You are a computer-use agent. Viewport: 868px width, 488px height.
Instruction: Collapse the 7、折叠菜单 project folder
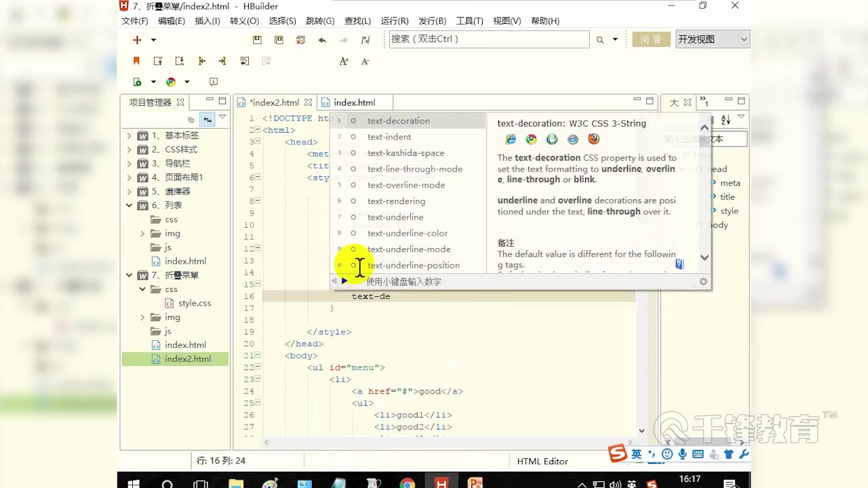[x=129, y=275]
